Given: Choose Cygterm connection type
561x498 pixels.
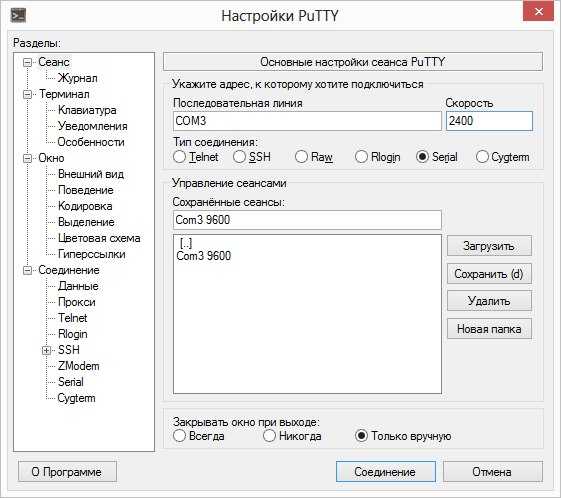Looking at the screenshot, I should (502, 157).
